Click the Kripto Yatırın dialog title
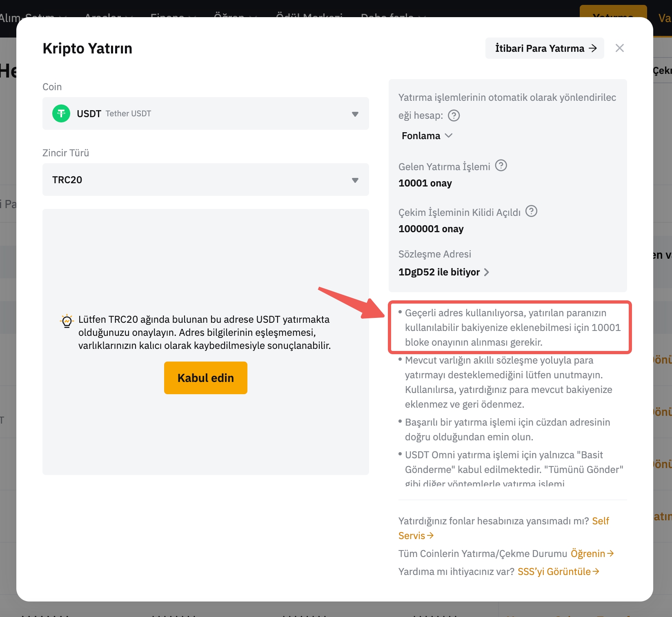The image size is (672, 617). (87, 49)
